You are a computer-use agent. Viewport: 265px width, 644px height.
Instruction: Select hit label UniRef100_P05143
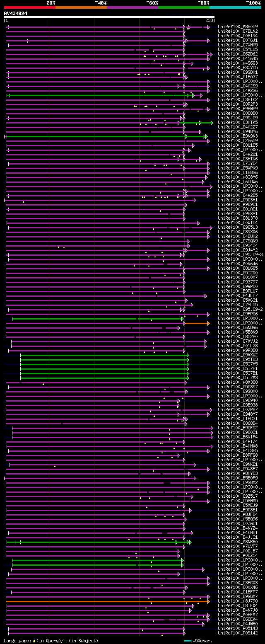point(238,628)
